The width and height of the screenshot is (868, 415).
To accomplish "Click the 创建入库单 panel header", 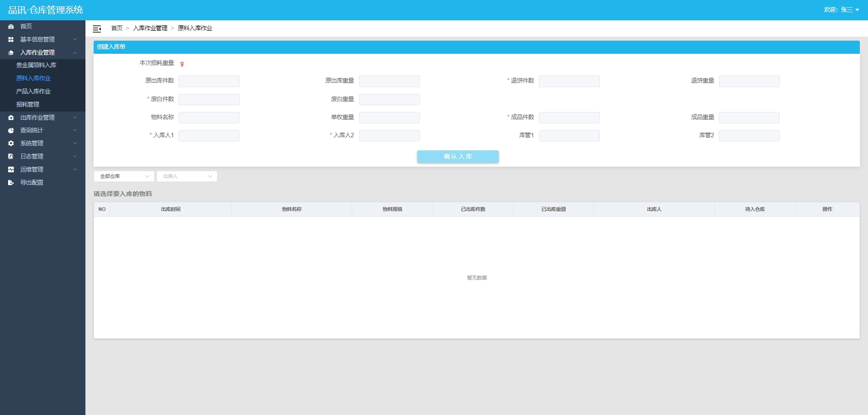I will [x=476, y=47].
